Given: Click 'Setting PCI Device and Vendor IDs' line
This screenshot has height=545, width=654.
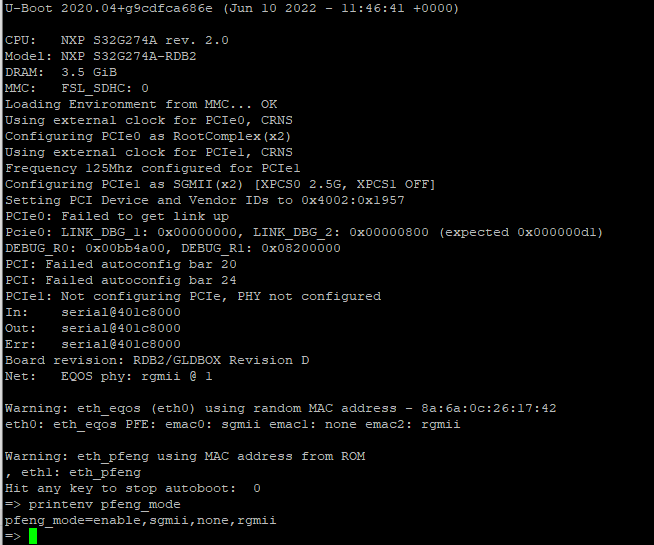Looking at the screenshot, I should coord(204,200).
